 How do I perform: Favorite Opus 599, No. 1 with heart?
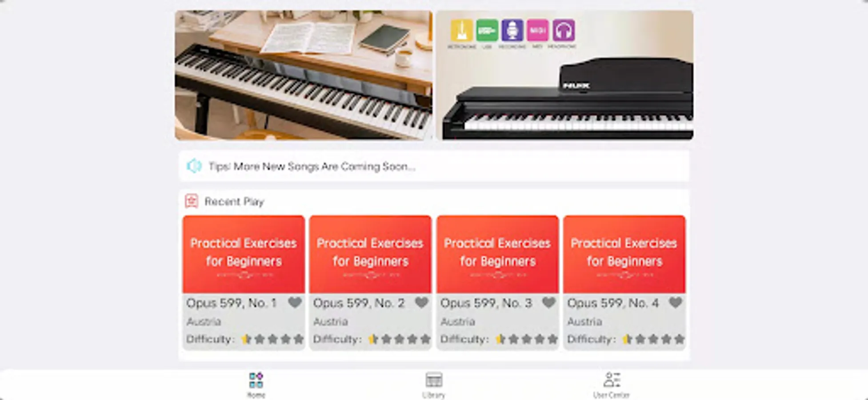tap(295, 303)
